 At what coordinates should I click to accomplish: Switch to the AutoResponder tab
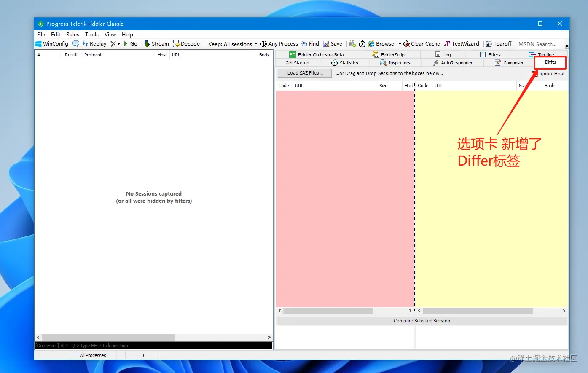point(453,63)
